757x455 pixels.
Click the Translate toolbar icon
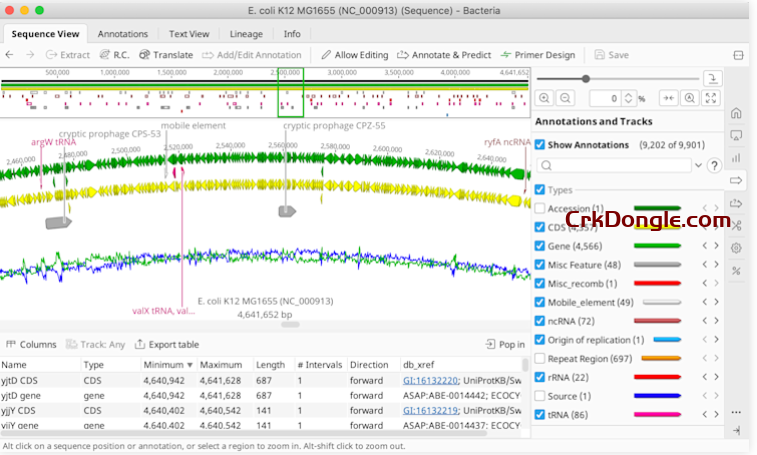[x=166, y=55]
